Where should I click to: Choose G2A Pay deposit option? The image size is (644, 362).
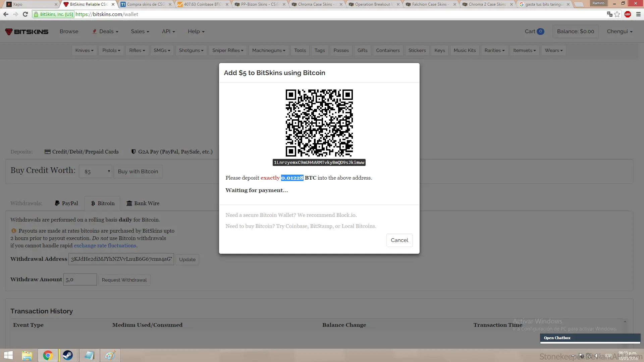(x=172, y=152)
